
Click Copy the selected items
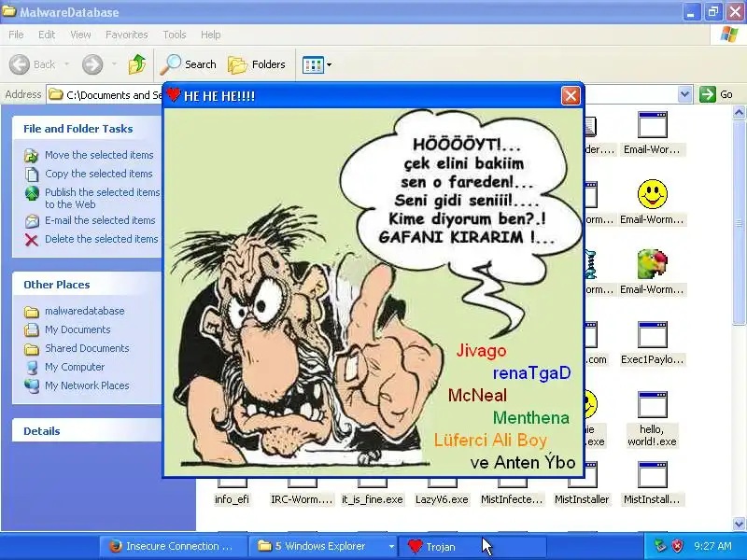99,174
